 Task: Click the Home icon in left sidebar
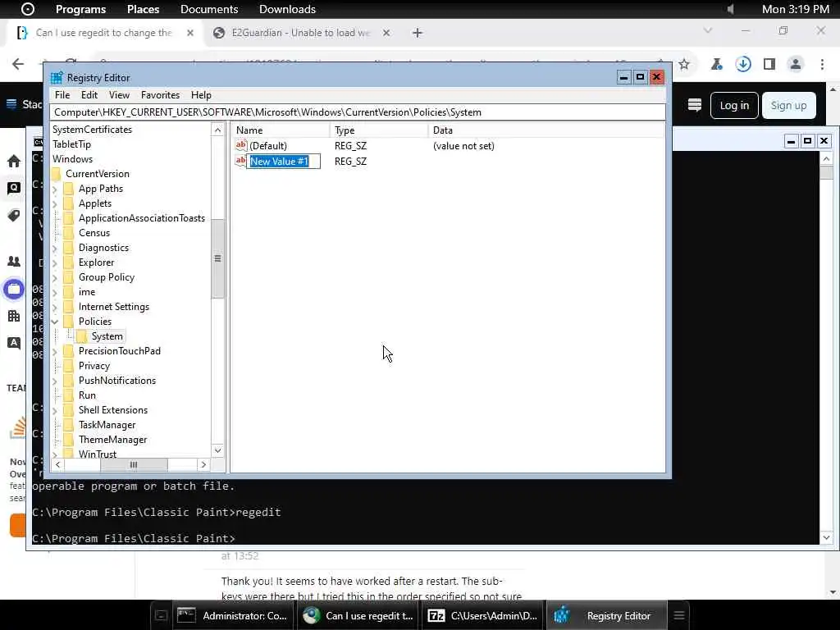[14, 162]
